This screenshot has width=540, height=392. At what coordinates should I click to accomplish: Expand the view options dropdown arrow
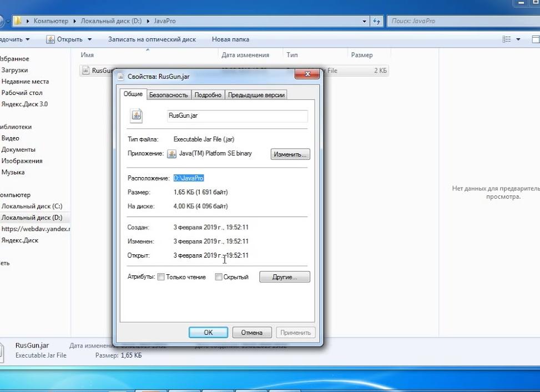click(x=518, y=39)
